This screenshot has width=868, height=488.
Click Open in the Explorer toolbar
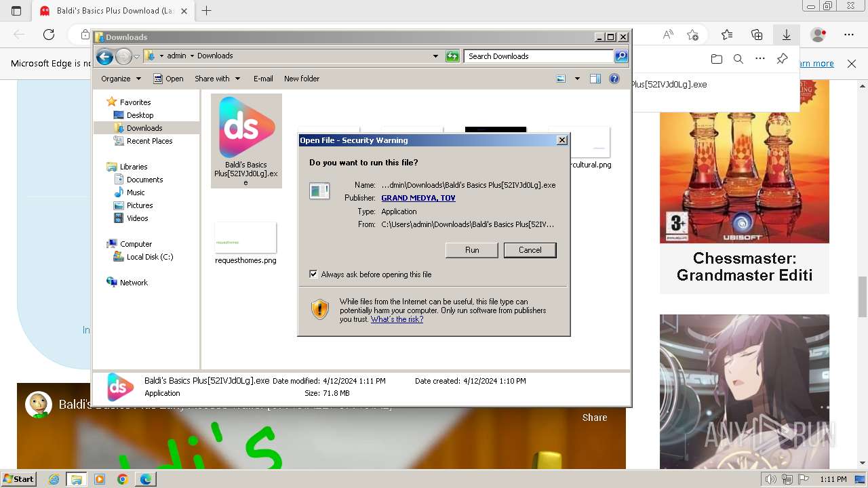pyautogui.click(x=168, y=79)
